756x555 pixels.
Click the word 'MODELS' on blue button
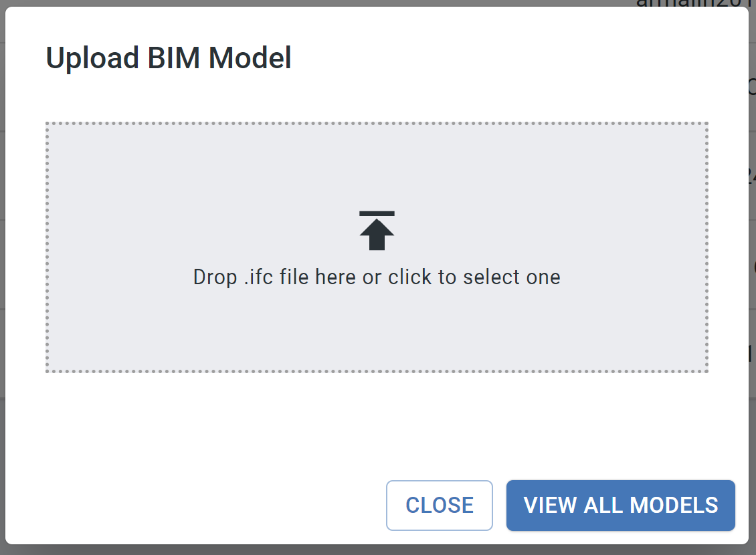click(x=674, y=506)
